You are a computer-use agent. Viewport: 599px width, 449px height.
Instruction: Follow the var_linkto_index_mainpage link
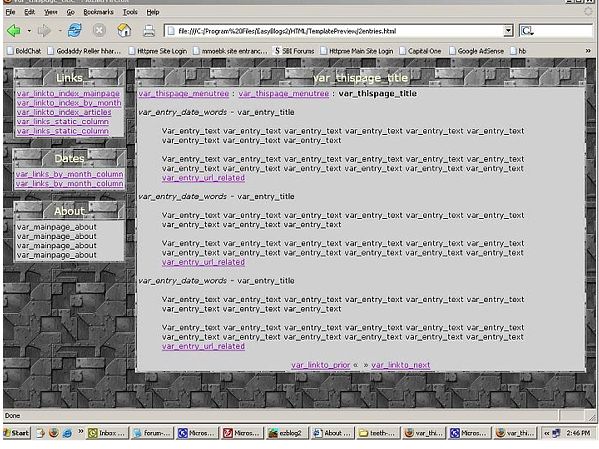click(x=68, y=94)
